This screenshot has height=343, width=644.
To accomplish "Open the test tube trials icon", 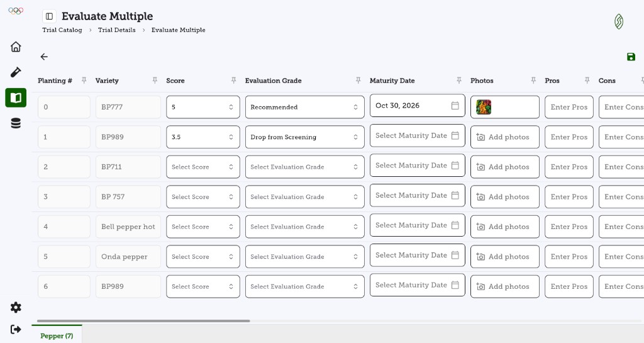I will tap(16, 72).
